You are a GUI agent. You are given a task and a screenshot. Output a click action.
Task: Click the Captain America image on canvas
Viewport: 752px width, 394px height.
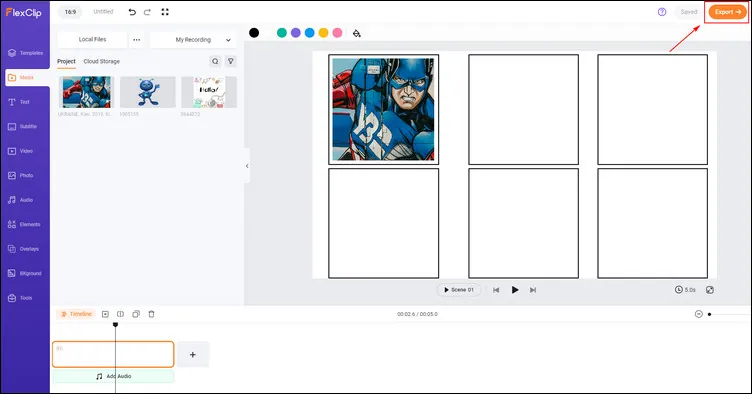[383, 109]
